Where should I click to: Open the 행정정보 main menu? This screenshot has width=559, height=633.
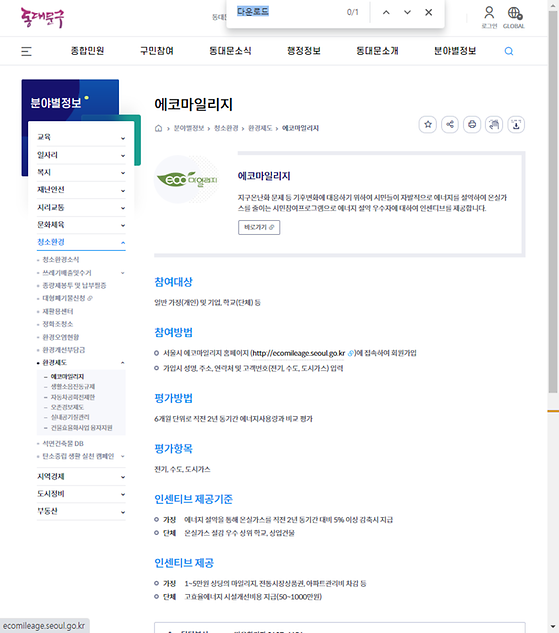click(304, 51)
